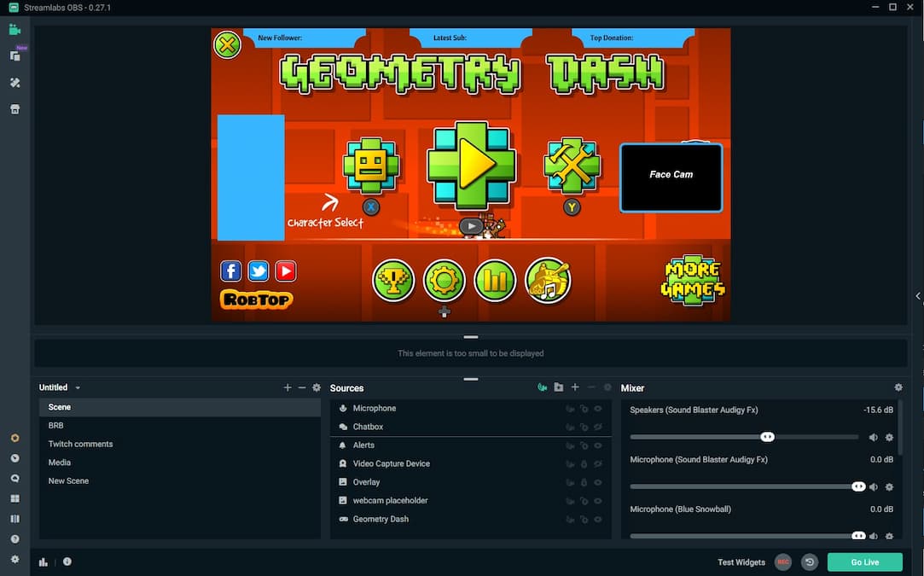Select the Scene entry in scenes list

[x=180, y=407]
